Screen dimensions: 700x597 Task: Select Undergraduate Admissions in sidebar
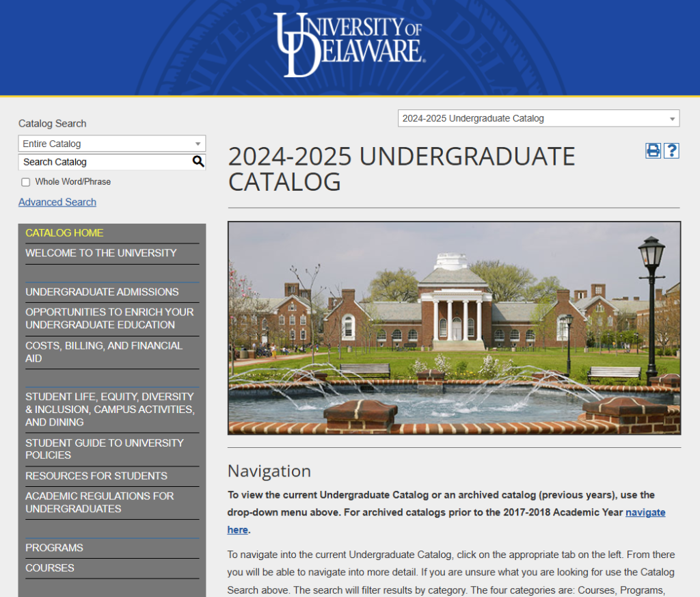[x=102, y=292]
